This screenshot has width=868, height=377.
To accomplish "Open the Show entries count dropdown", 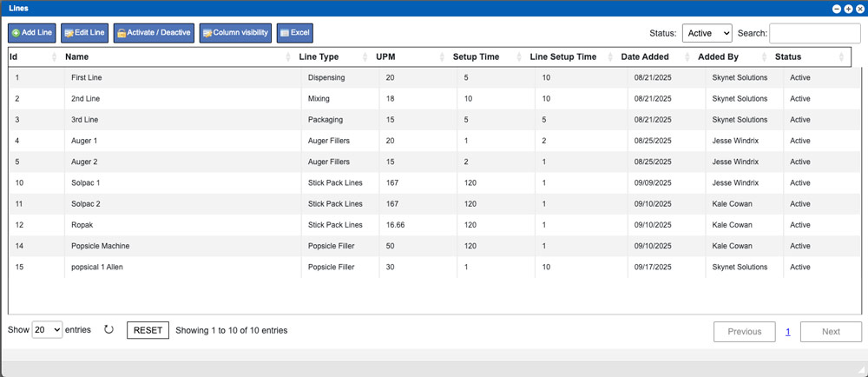I will click(47, 330).
